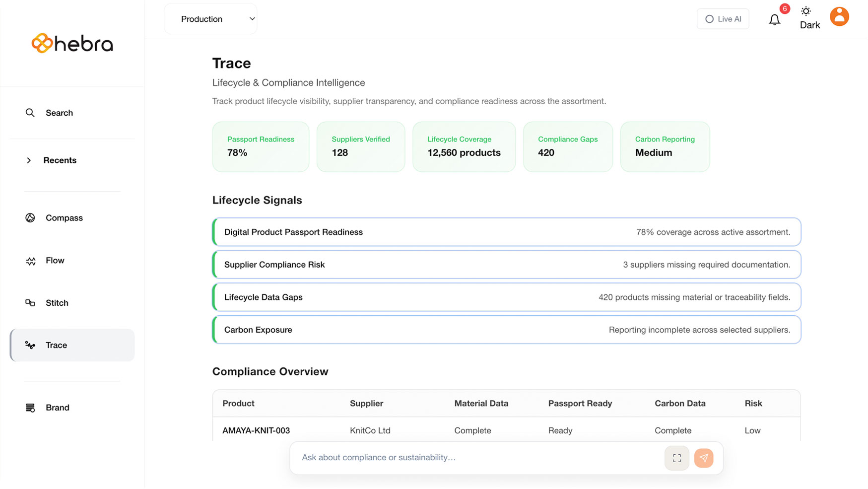Open the Compliance Gaps 420 stat card
The height and width of the screenshot is (489, 868).
point(567,147)
